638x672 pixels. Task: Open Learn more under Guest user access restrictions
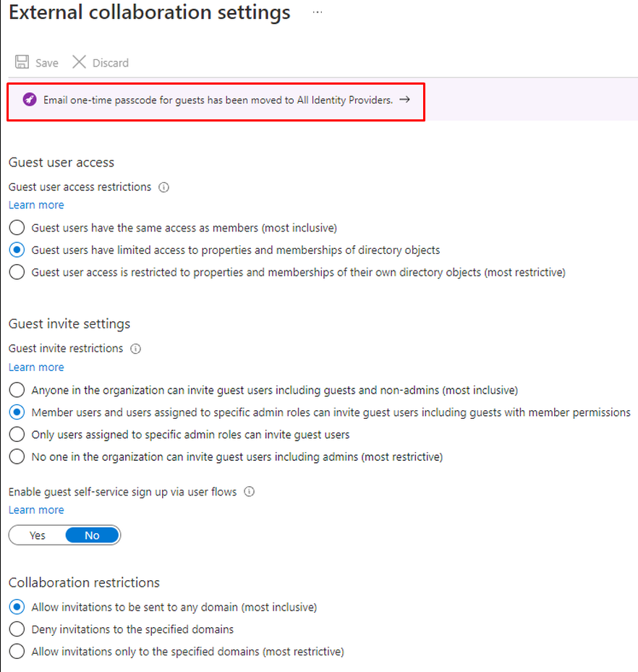(36, 205)
